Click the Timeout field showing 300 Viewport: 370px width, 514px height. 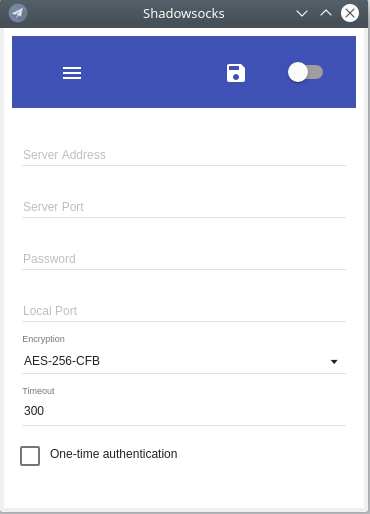[x=184, y=411]
